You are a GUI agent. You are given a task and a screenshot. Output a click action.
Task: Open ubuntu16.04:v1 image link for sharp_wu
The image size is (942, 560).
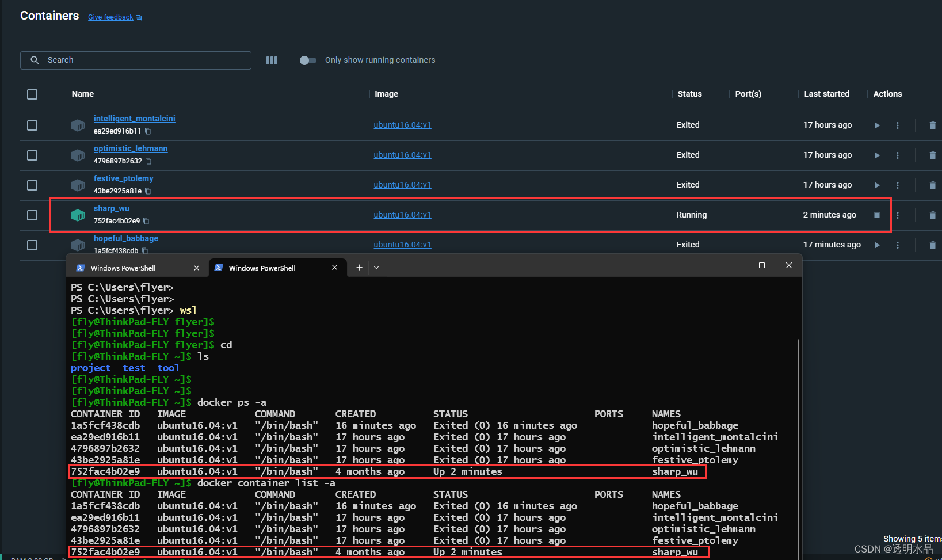tap(402, 215)
